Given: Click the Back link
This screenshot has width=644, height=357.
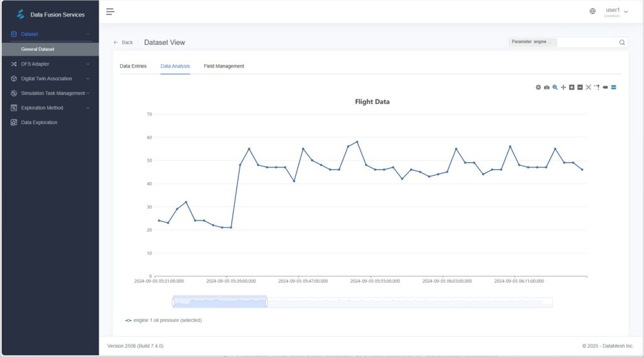Looking at the screenshot, I should click(x=123, y=43).
